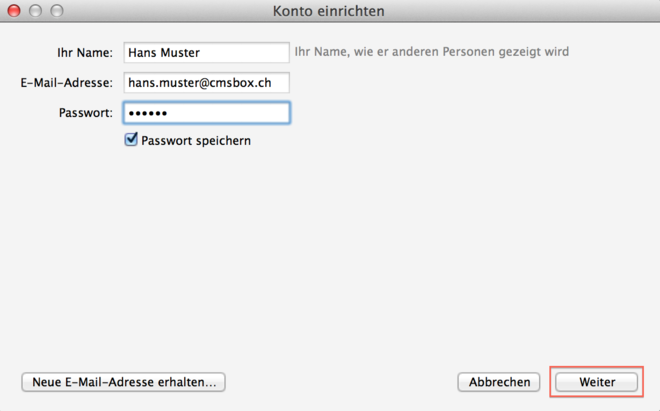Click the 'Passwort:' field label
Screen dimensions: 660x411
click(85, 112)
